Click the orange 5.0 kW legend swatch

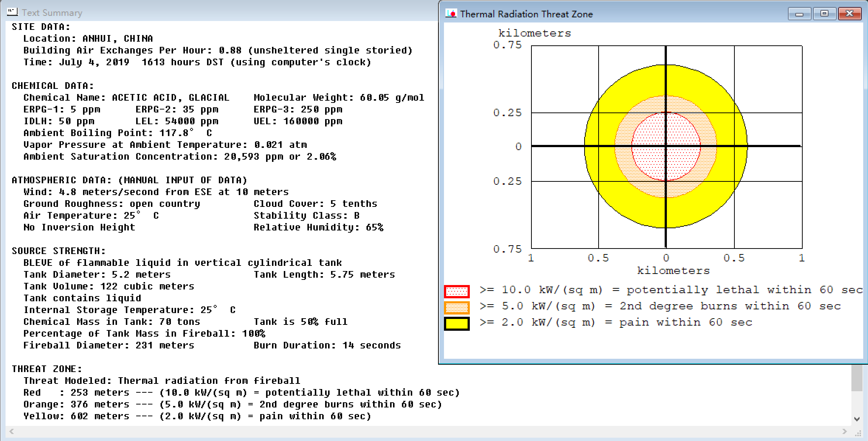click(x=457, y=307)
